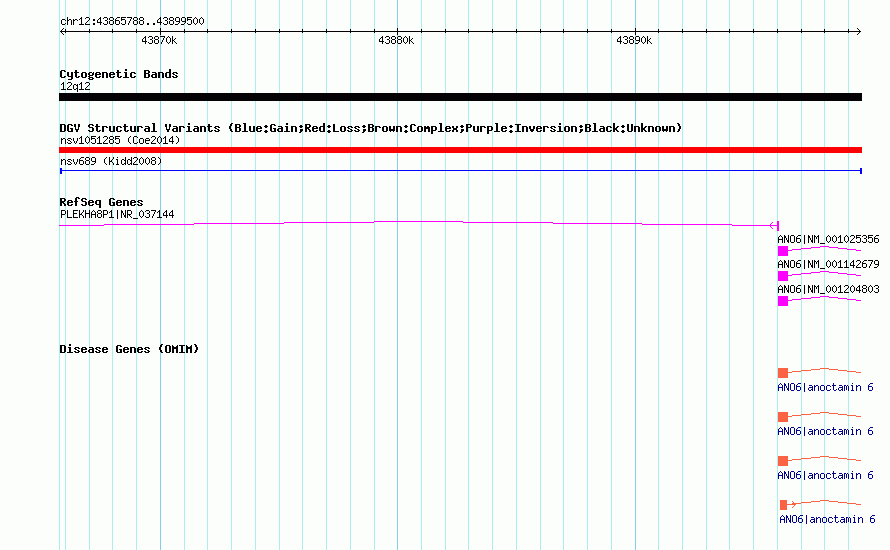Click the ANO6|NM_001204803 transcript label
This screenshot has height=550, width=890.
(828, 289)
